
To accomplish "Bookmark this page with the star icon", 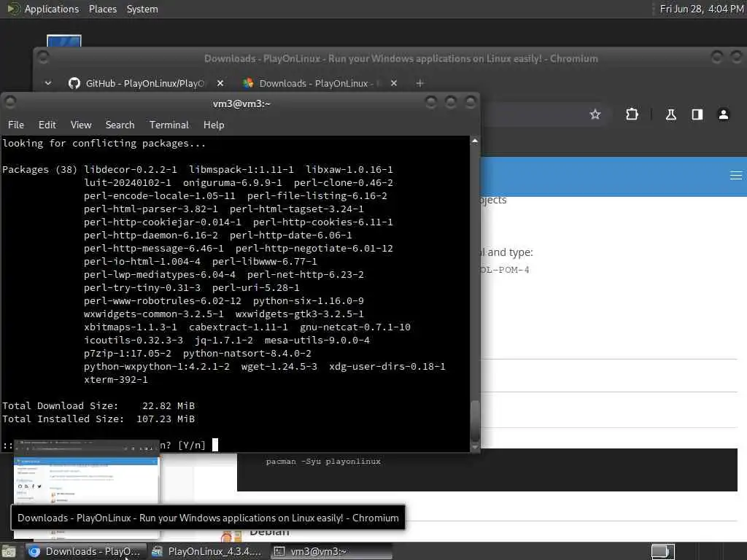I will [x=595, y=114].
